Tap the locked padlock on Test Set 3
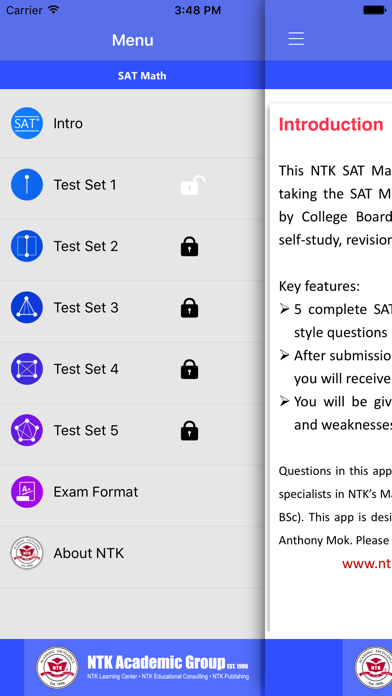 point(190,308)
